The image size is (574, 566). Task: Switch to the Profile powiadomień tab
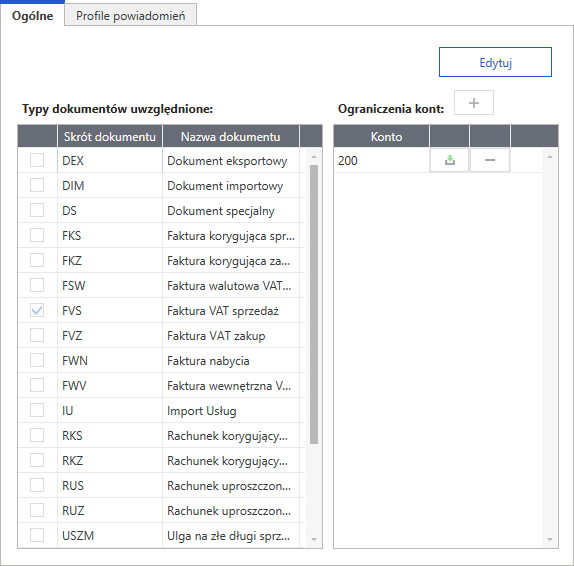[x=130, y=15]
